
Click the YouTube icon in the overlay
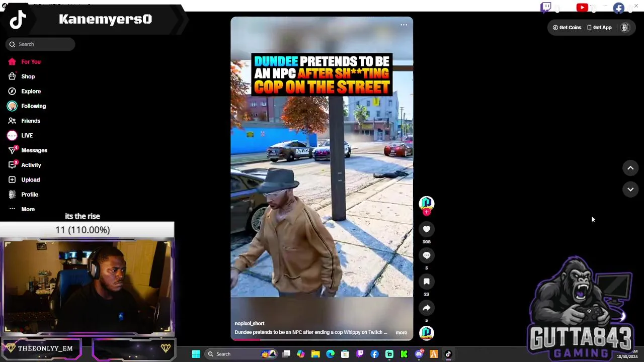(x=582, y=8)
